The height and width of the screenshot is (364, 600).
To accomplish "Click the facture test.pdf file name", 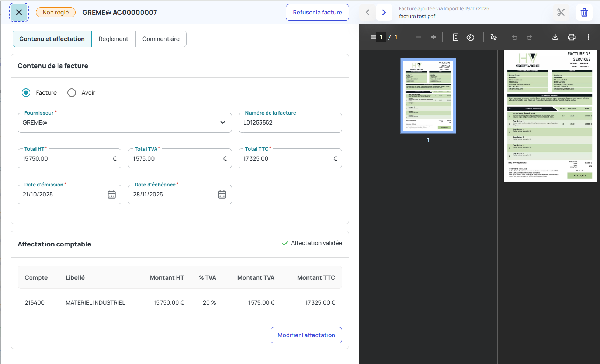I will pyautogui.click(x=417, y=16).
